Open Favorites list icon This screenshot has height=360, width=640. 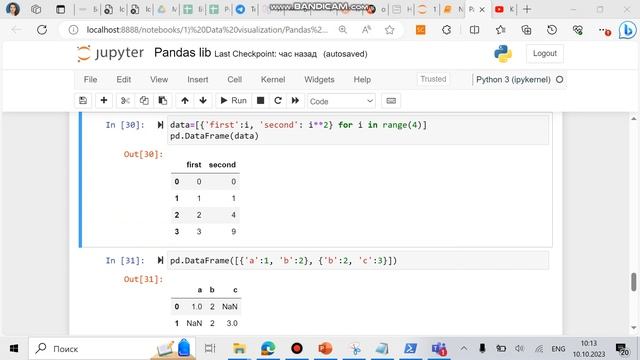[x=500, y=30]
